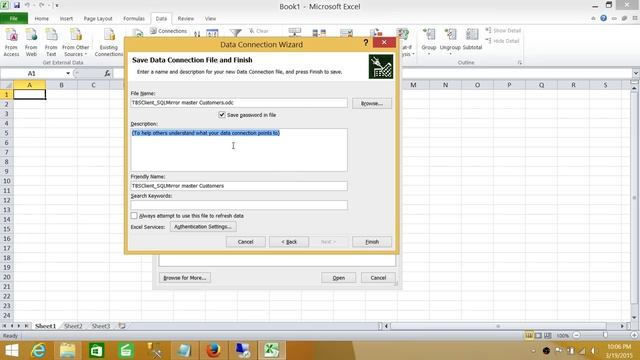Image resolution: width=640 pixels, height=360 pixels.
Task: Click the Search Keywords field
Action: click(239, 205)
